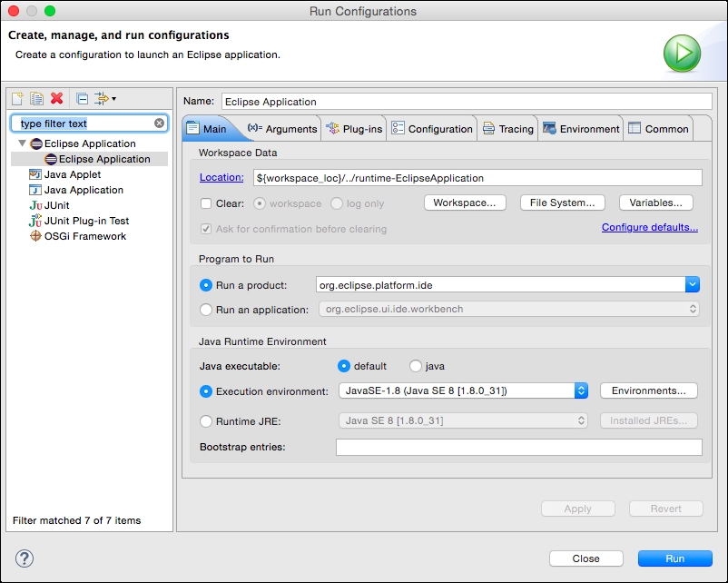Click the new launch configuration icon

17,98
